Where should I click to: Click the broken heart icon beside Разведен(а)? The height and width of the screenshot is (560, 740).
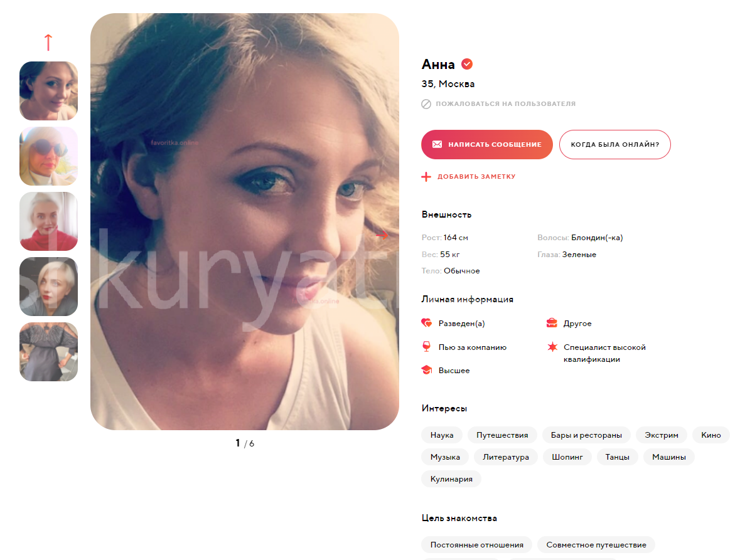[x=427, y=323]
